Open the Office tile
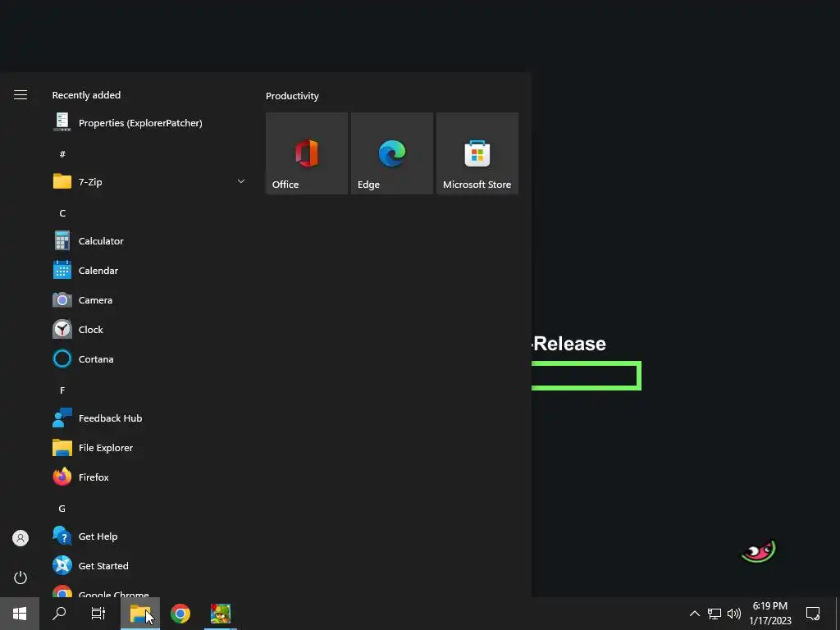 pos(307,153)
